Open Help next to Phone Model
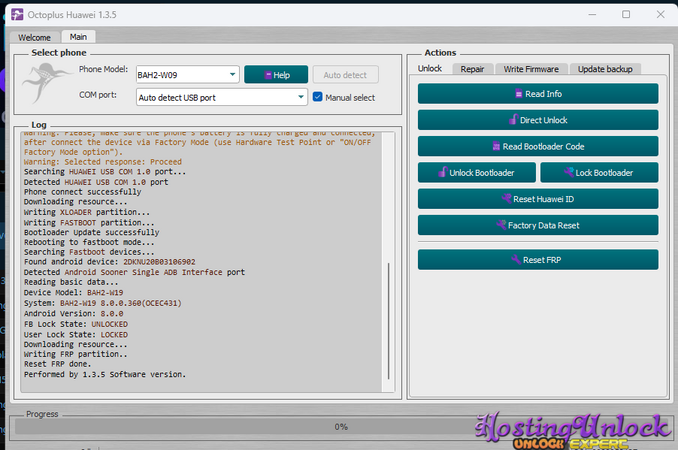This screenshot has width=678, height=450. (x=275, y=75)
